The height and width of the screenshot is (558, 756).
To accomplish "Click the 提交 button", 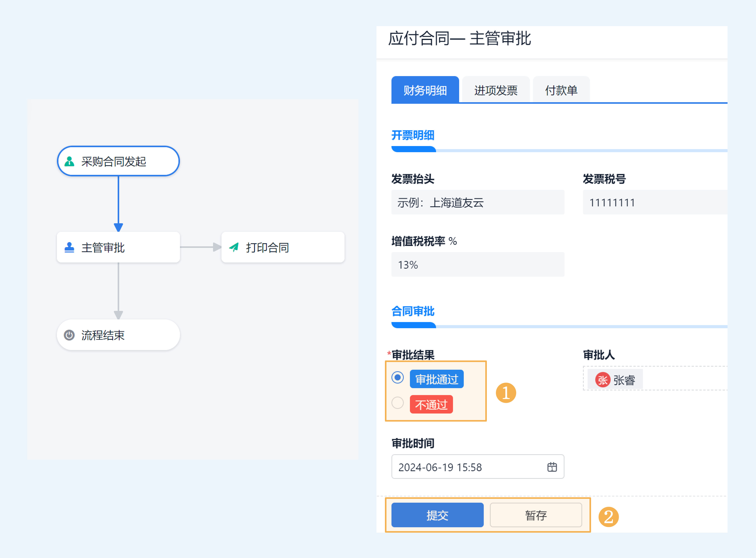I will pyautogui.click(x=437, y=515).
